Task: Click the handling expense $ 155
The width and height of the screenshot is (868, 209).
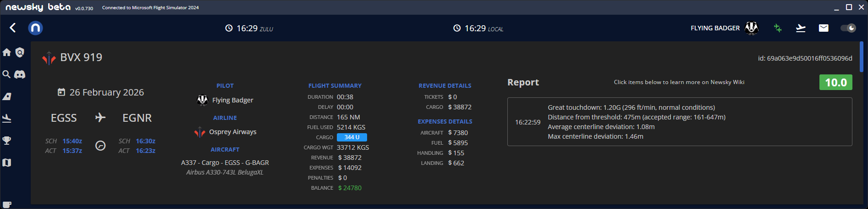Action: coord(456,153)
